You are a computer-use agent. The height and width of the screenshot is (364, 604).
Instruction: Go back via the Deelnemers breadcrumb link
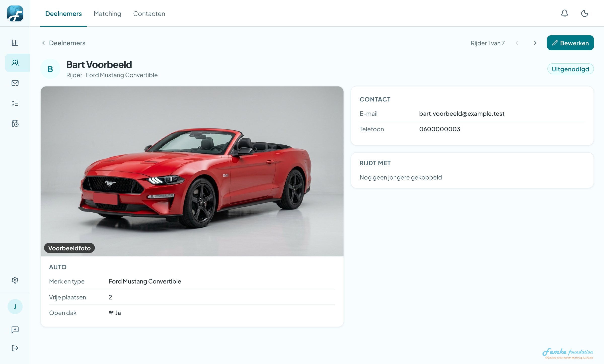[x=64, y=43]
